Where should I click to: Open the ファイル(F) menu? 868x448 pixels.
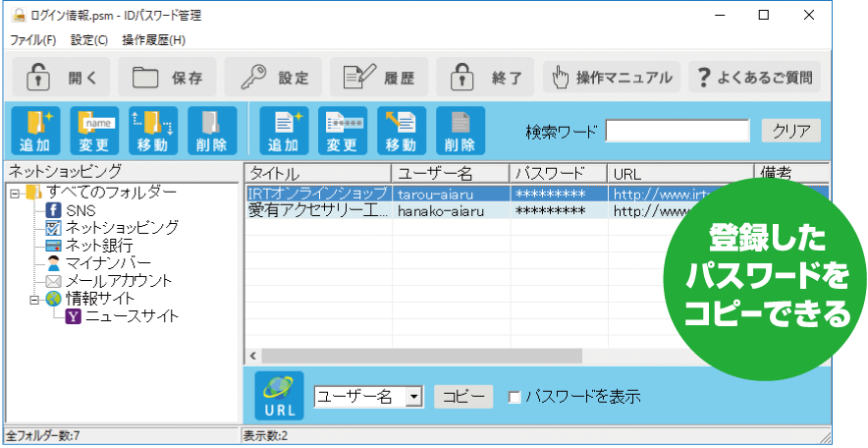(x=33, y=40)
